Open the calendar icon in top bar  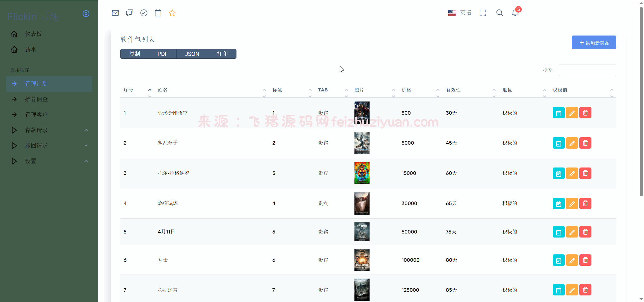[158, 13]
